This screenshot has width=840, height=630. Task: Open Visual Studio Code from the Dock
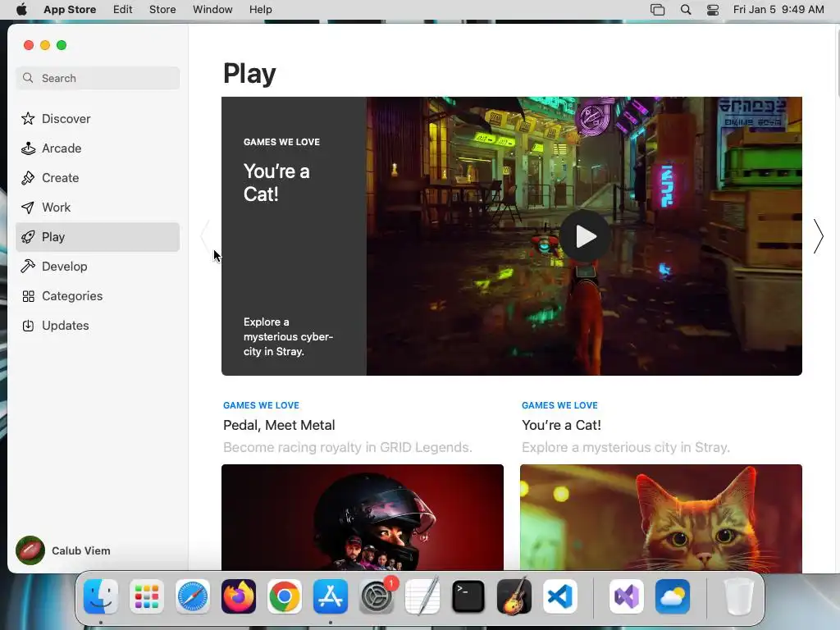[x=560, y=596]
